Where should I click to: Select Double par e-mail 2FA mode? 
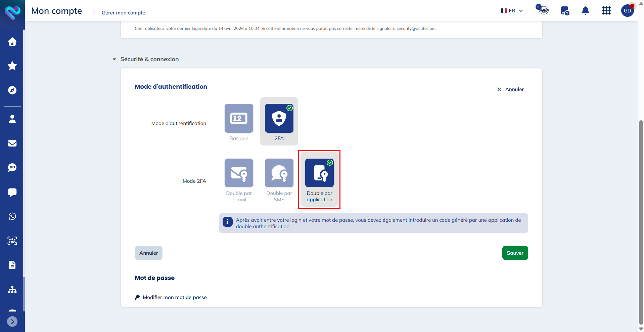pyautogui.click(x=239, y=180)
